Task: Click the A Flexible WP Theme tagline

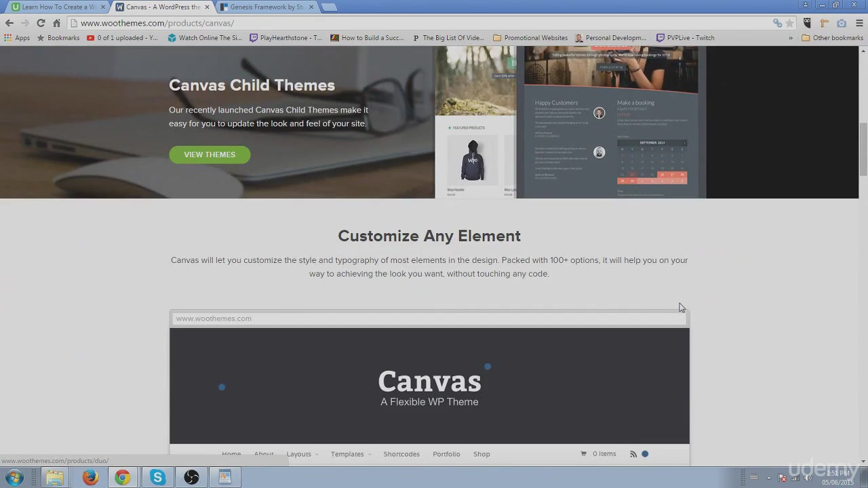Action: coord(429,402)
